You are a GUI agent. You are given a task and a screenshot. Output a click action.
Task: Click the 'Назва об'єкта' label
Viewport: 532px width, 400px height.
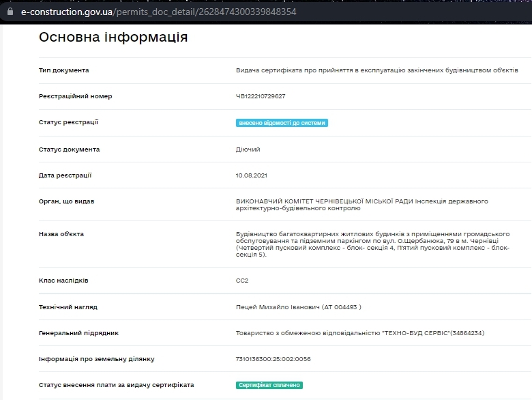pyautogui.click(x=61, y=234)
